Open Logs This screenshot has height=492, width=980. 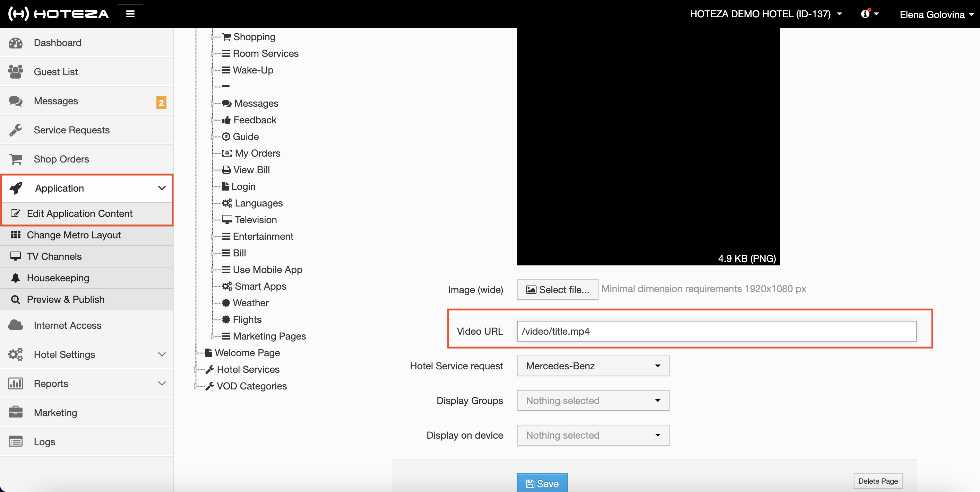click(87, 442)
